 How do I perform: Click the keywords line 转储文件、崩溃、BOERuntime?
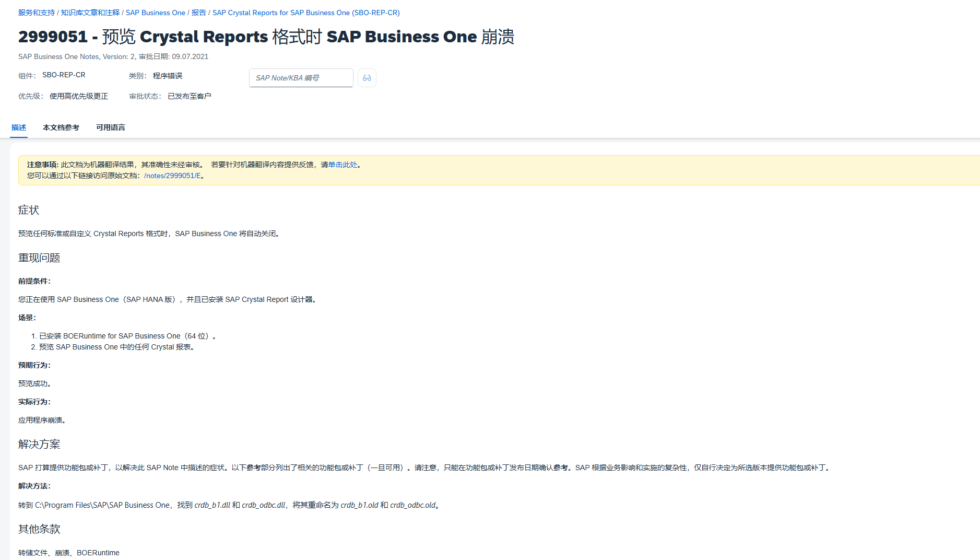pos(69,553)
